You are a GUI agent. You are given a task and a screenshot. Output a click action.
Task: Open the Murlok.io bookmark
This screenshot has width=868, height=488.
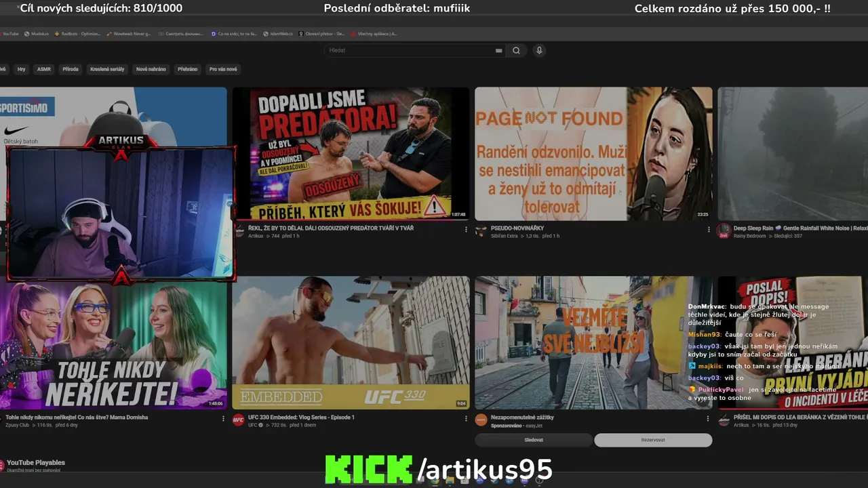tap(37, 33)
